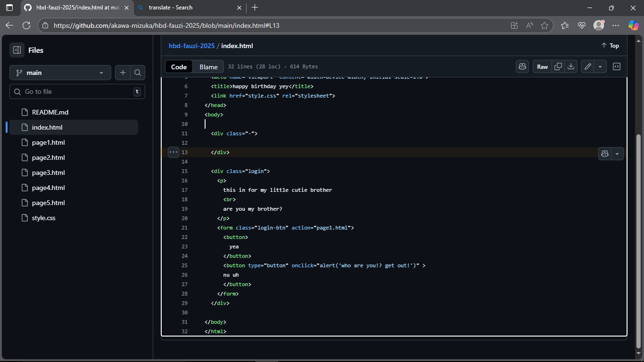Click the Go to file search field
644x362 pixels.
point(75,91)
